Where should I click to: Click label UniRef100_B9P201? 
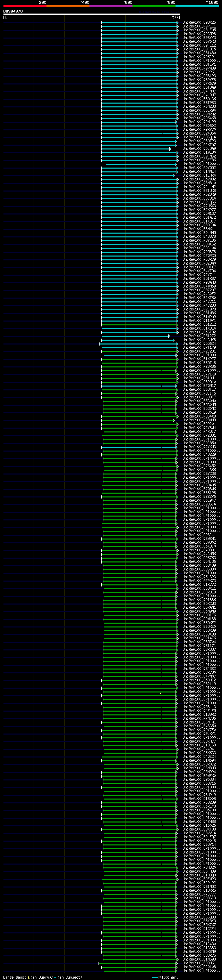click(x=199, y=424)
